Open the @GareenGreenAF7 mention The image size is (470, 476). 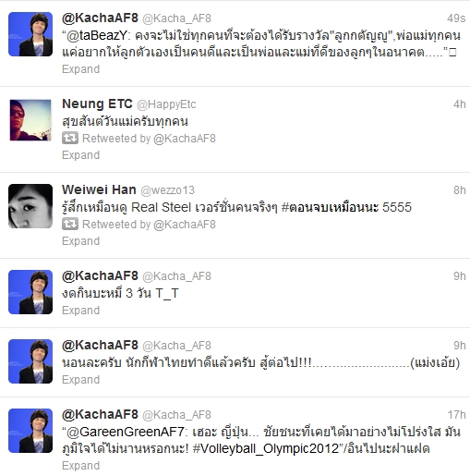126,432
